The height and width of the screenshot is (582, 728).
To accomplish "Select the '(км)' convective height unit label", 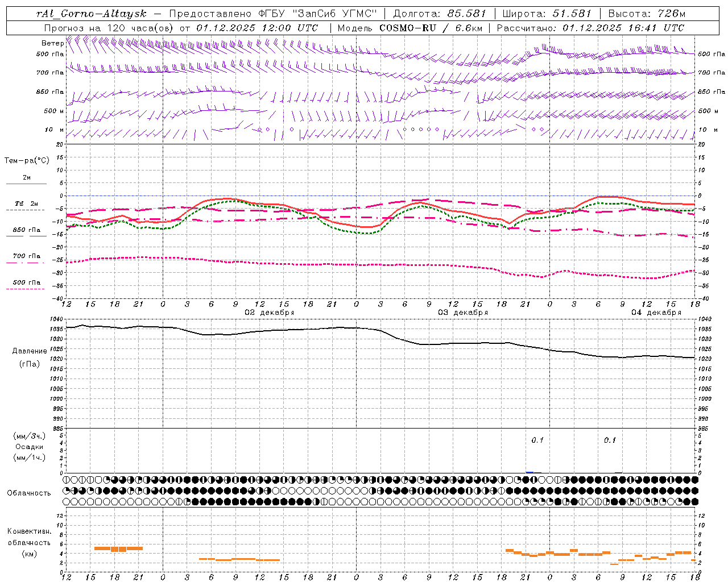I will pos(29,554).
